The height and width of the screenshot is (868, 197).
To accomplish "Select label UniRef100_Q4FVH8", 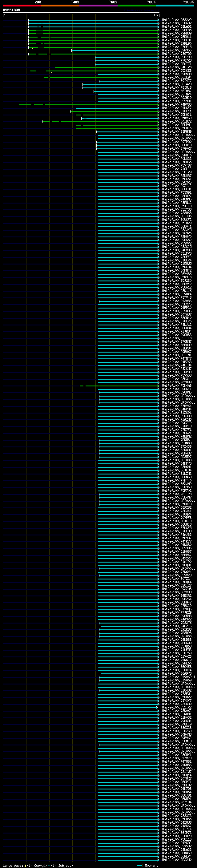I will click(177, 250).
